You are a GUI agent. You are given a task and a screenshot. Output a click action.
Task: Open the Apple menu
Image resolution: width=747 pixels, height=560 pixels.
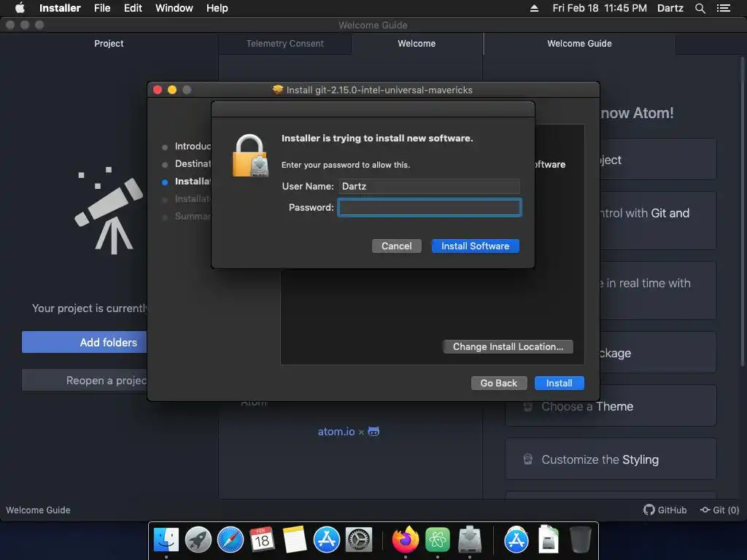(x=20, y=8)
